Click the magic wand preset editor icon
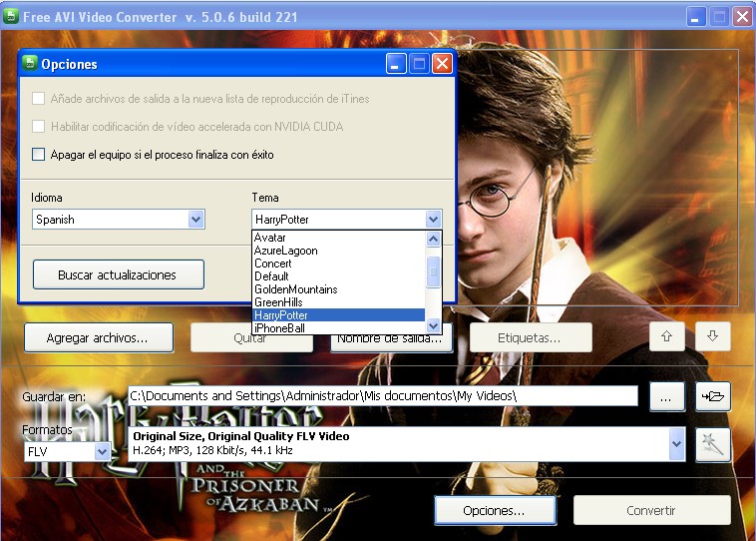The height and width of the screenshot is (541, 756). [x=712, y=444]
